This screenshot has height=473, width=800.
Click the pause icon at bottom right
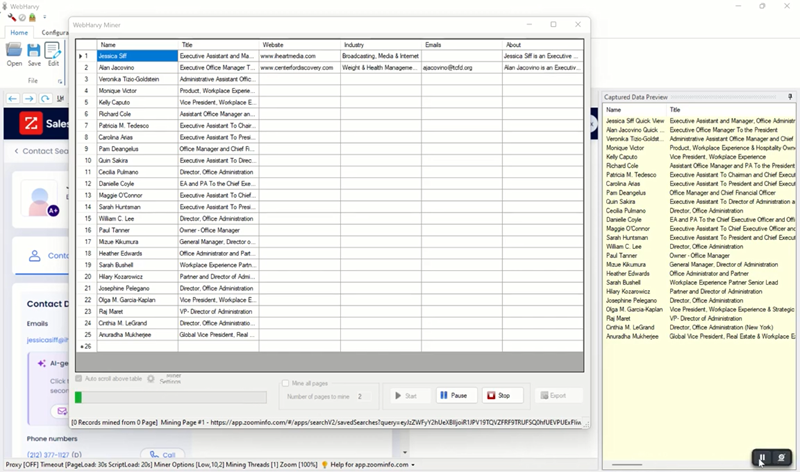pos(762,458)
